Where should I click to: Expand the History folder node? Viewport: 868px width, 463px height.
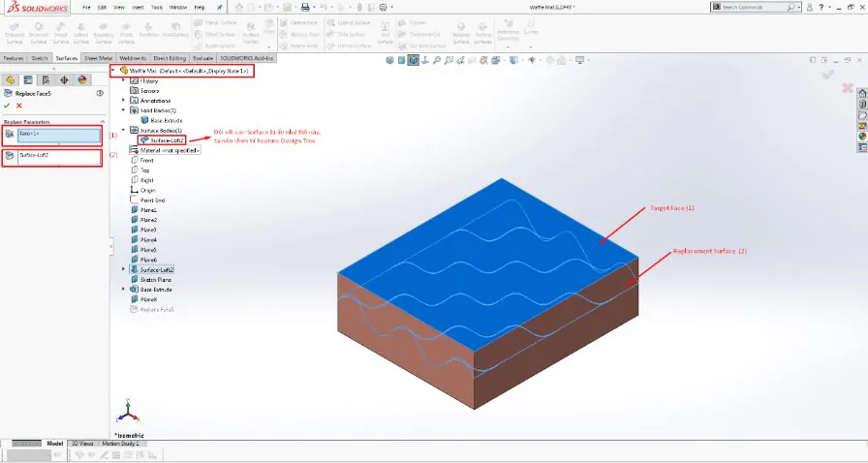pyautogui.click(x=123, y=80)
